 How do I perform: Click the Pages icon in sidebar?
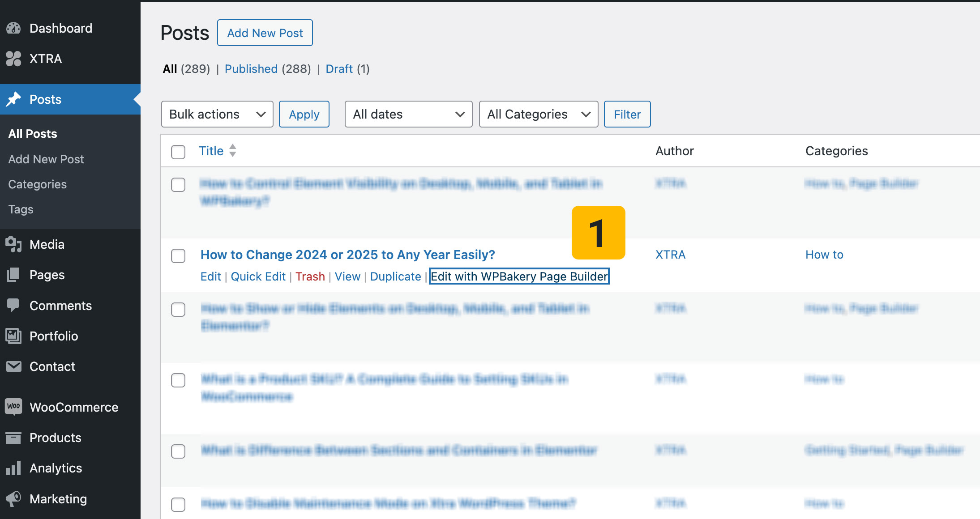[x=13, y=275]
